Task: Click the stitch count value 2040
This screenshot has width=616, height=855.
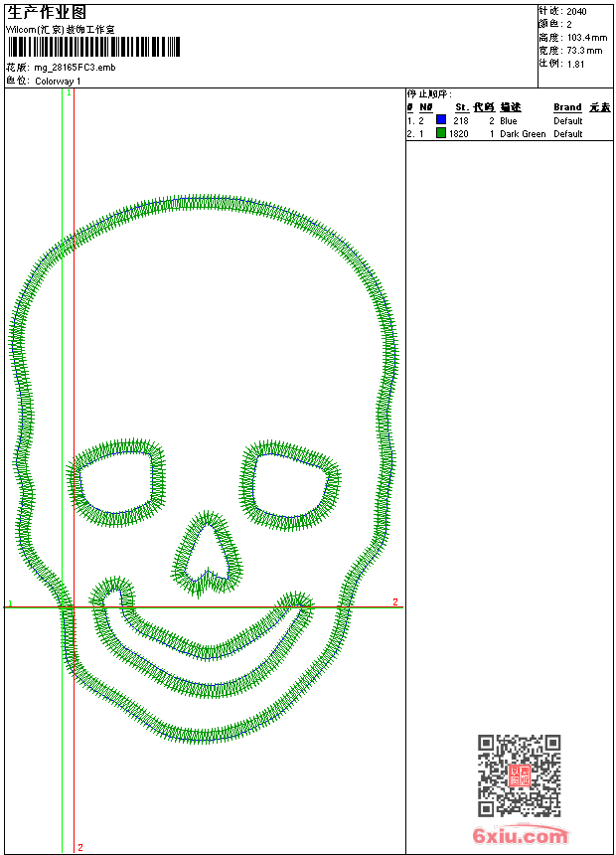Action: (576, 11)
